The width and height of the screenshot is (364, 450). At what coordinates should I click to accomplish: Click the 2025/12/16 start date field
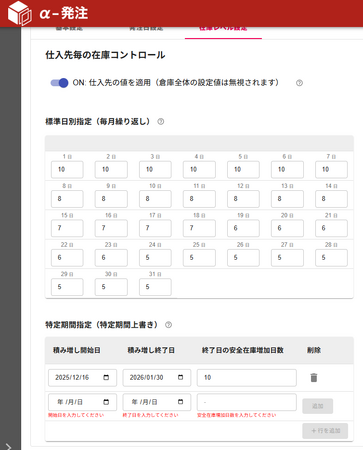[82, 378]
